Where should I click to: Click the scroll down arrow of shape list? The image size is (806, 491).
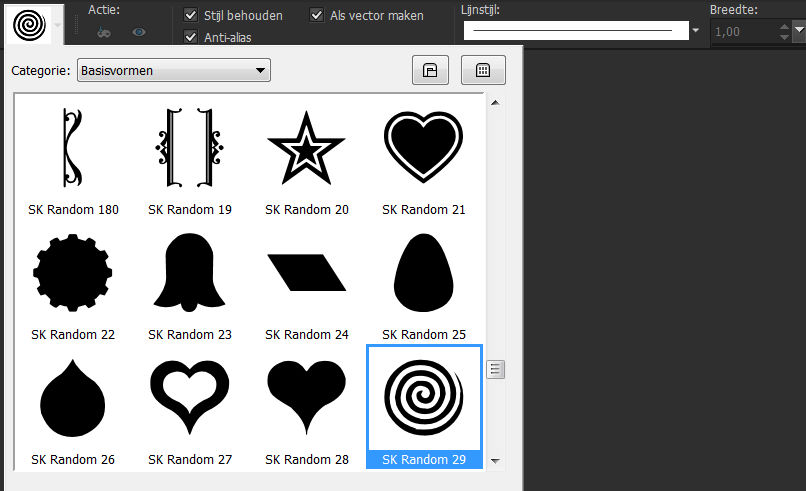click(495, 461)
